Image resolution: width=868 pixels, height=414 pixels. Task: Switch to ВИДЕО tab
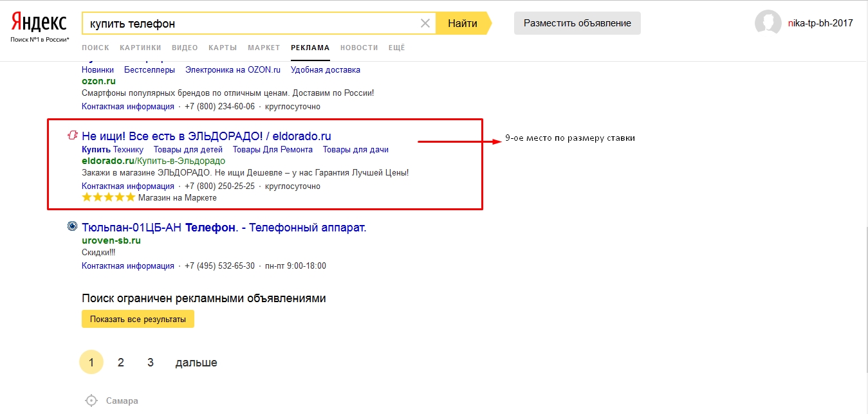coord(185,48)
